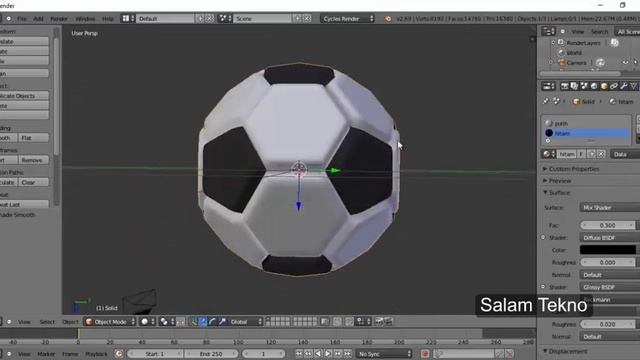640x360 pixels.
Task: Unlink material with X icon
Action: (x=601, y=154)
